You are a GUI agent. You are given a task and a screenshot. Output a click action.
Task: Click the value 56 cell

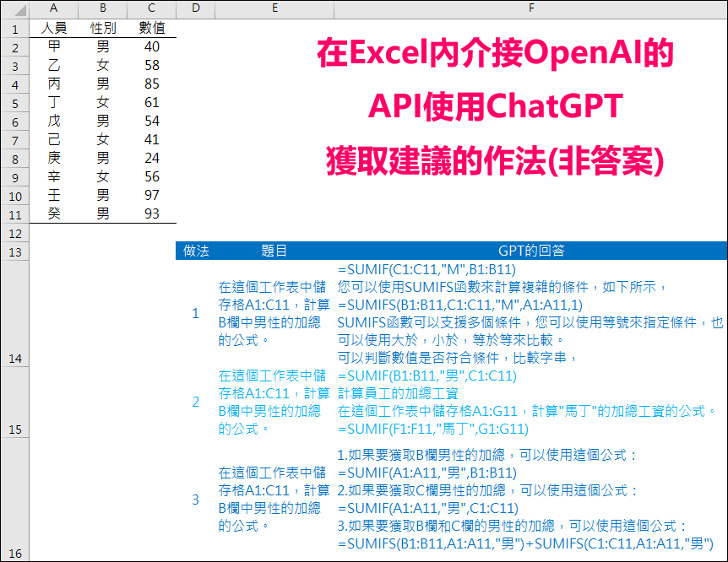click(x=151, y=177)
